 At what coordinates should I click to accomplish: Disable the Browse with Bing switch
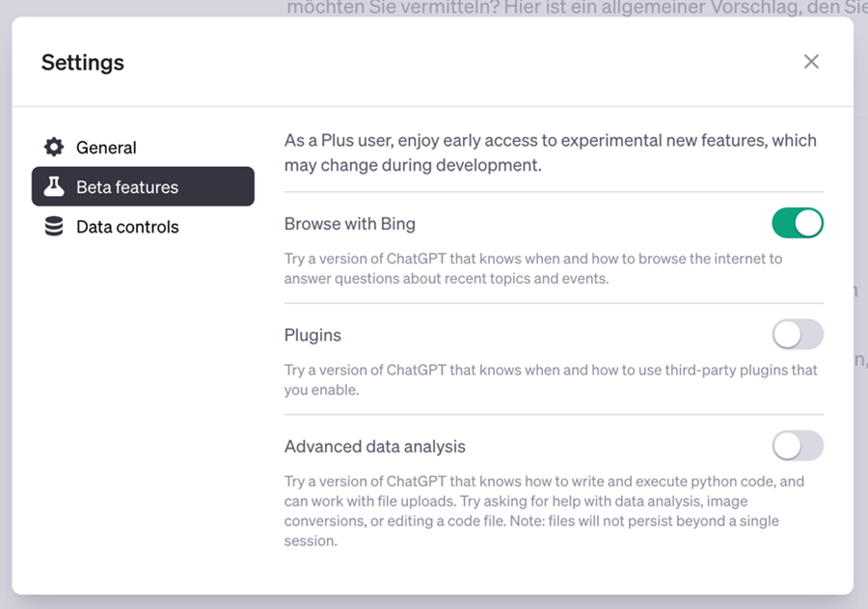pyautogui.click(x=798, y=223)
